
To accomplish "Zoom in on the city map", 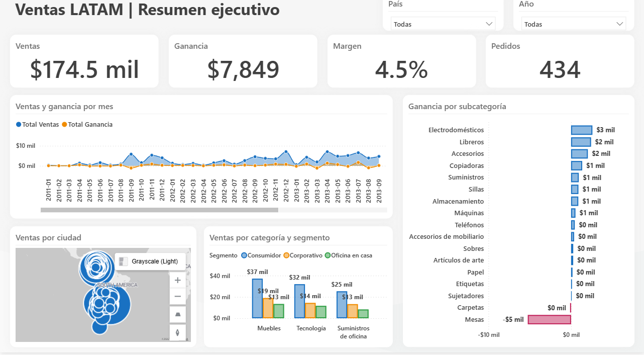I will tap(177, 280).
